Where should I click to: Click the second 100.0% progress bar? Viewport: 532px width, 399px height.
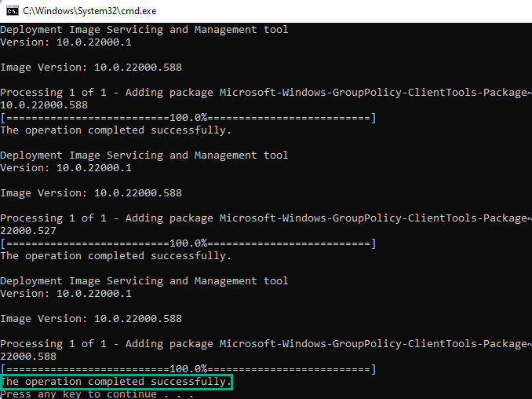188,243
